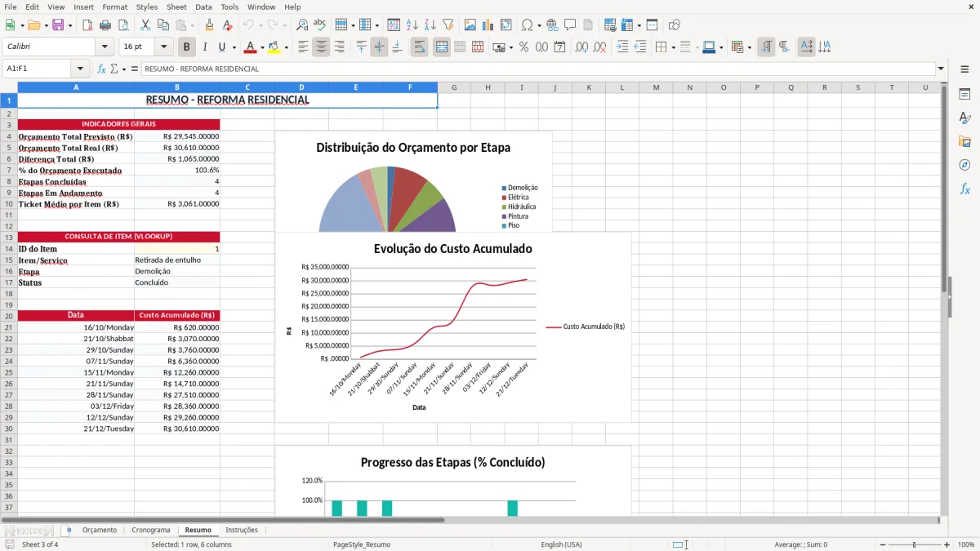Click English (USA) language in status bar
The width and height of the screenshot is (980, 551).
562,544
